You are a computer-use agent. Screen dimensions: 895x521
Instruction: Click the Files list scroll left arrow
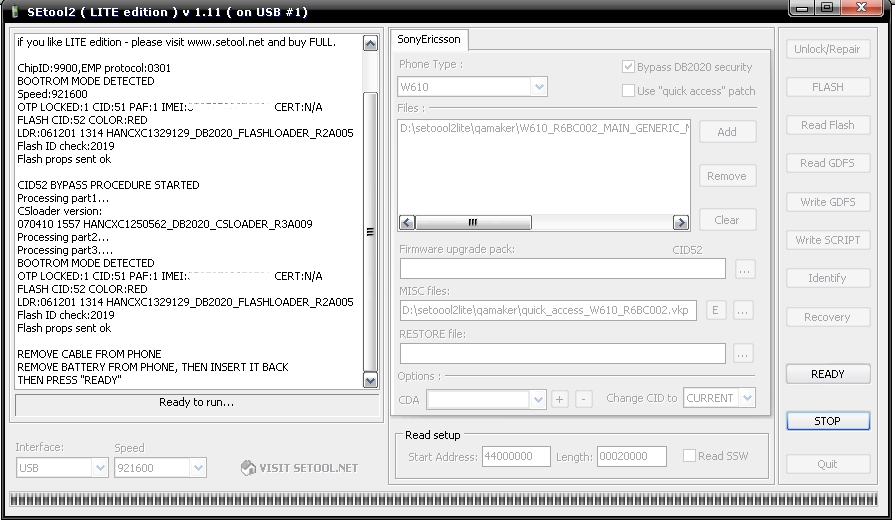pos(407,223)
